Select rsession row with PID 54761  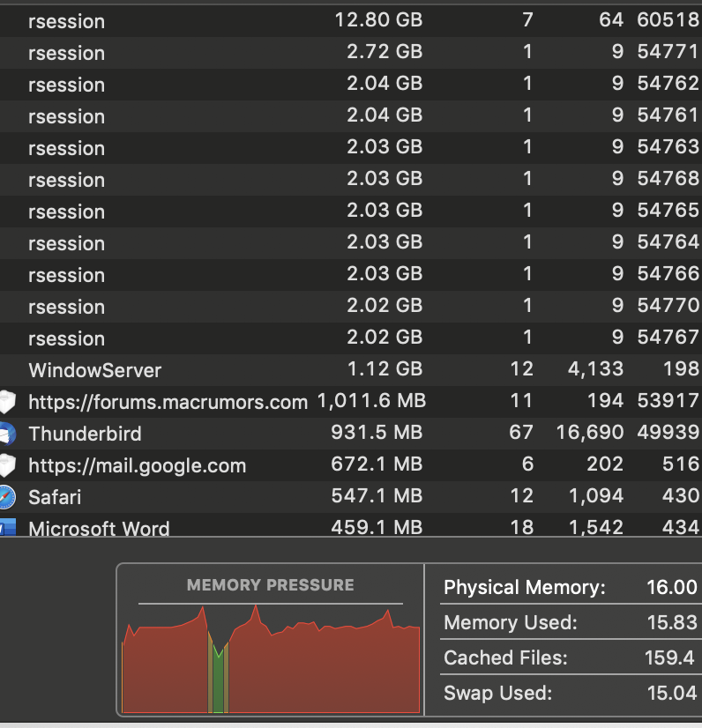pyautogui.click(x=351, y=116)
